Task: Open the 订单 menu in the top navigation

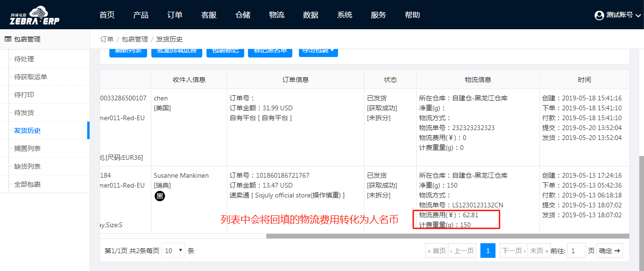Action: tap(175, 15)
